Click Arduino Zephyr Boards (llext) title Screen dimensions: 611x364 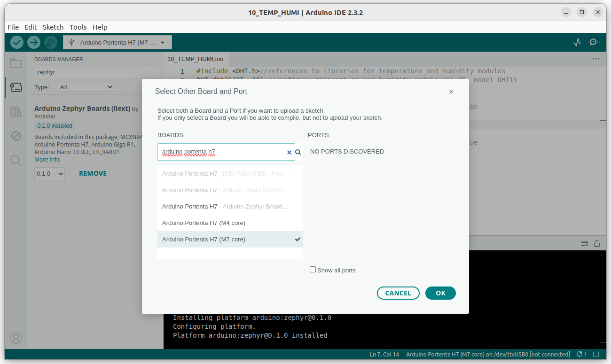82,108
